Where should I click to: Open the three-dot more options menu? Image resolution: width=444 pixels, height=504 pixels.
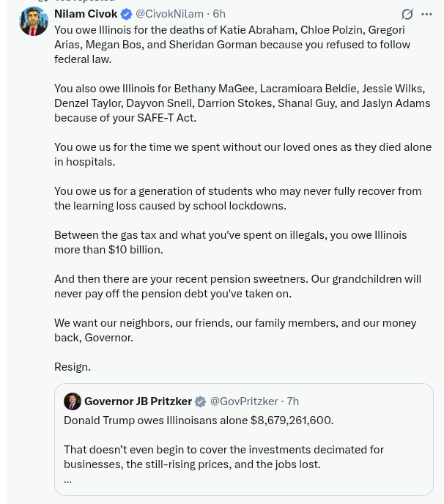(x=426, y=14)
